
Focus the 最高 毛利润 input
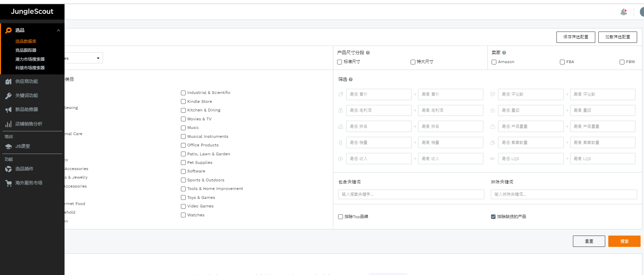coord(450,110)
